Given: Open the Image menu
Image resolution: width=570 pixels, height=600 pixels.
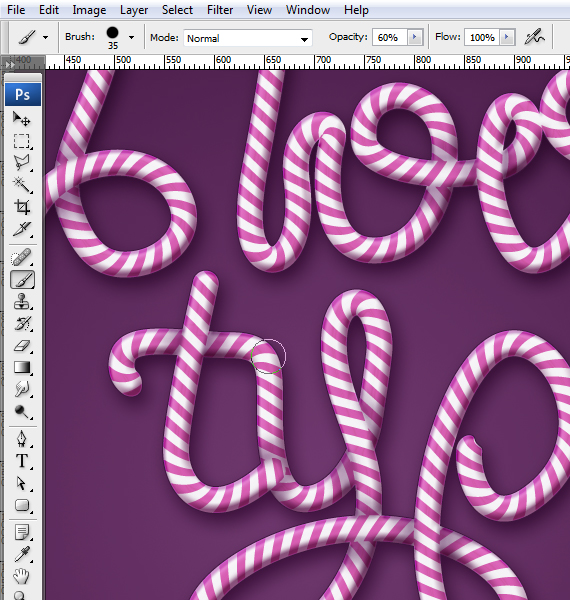Looking at the screenshot, I should (89, 10).
